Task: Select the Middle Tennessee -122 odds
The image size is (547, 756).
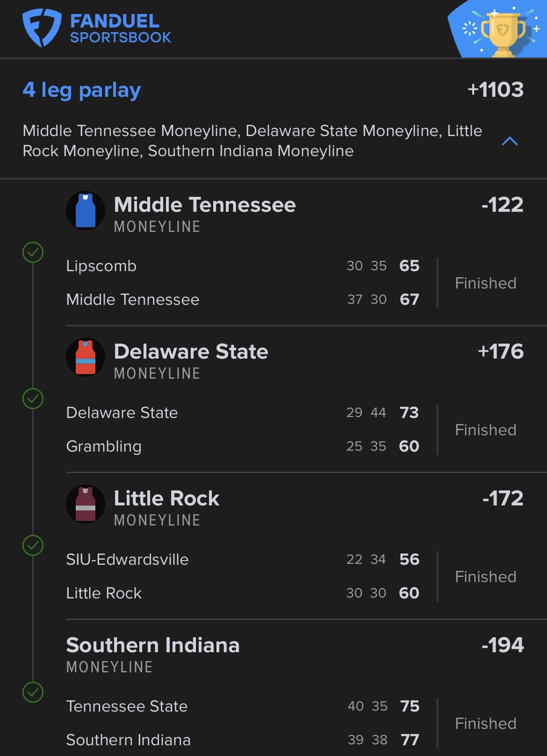Action: pos(503,205)
